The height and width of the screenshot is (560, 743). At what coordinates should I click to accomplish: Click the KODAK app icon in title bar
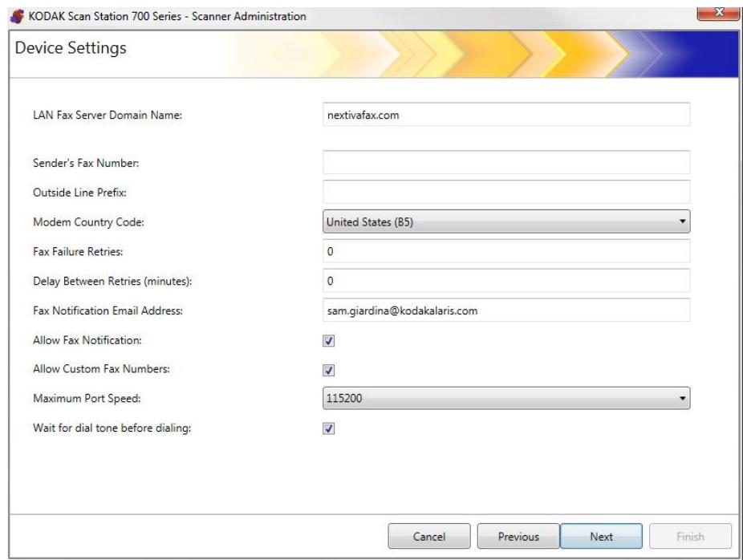[x=17, y=16]
